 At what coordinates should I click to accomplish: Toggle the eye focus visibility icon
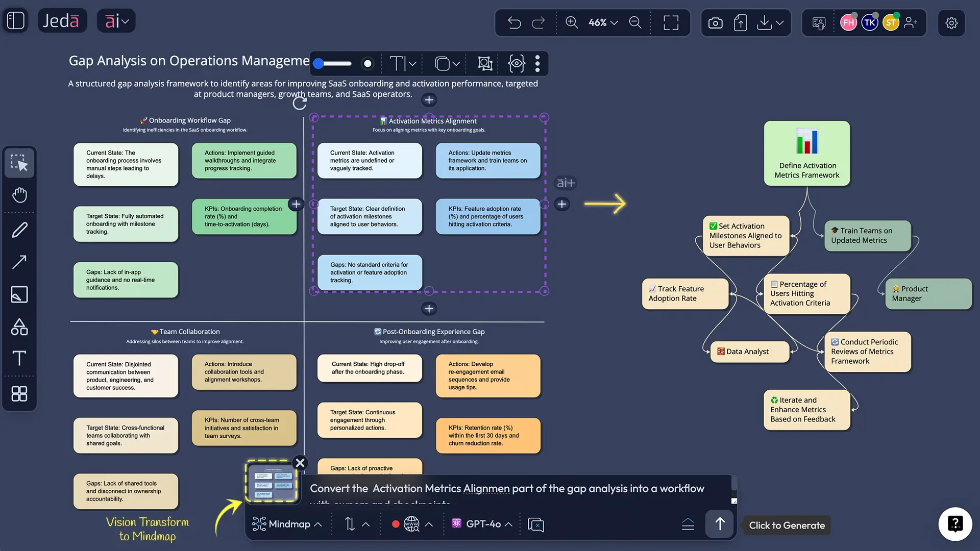[x=516, y=64]
